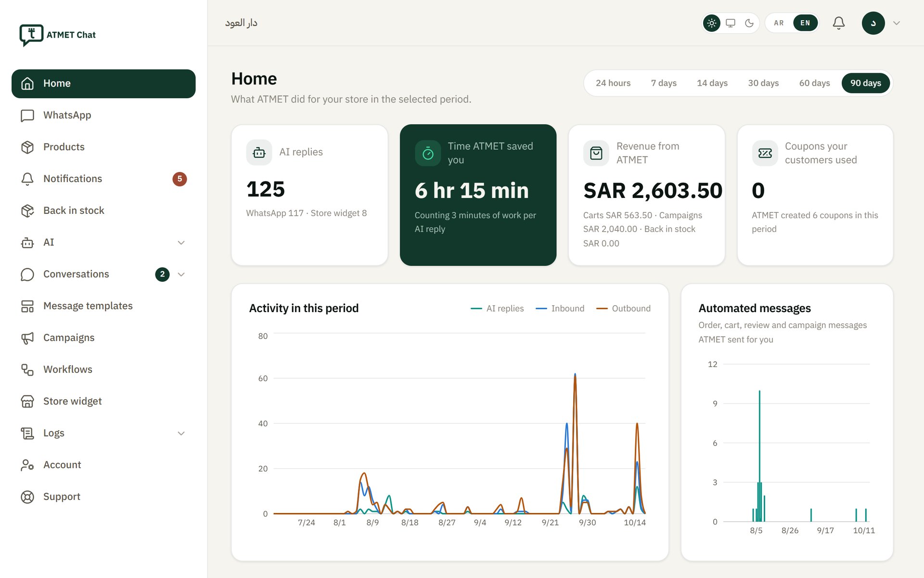Click the Coupons ticket icon

pyautogui.click(x=765, y=153)
